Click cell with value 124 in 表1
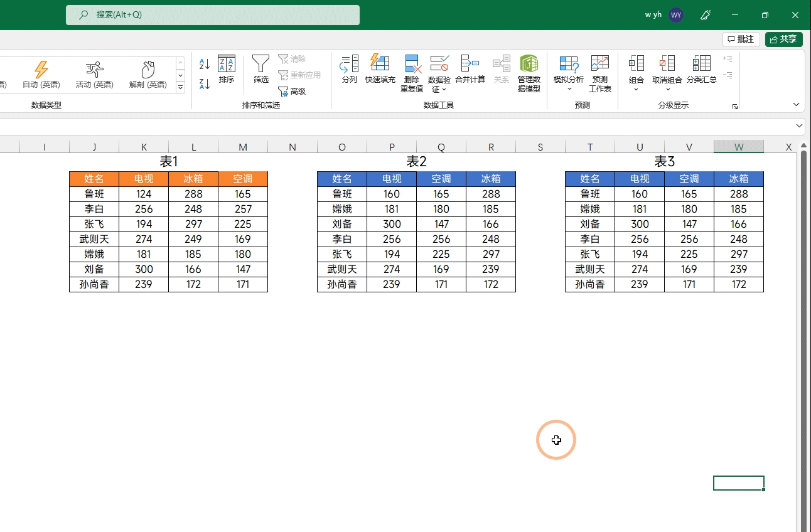 (144, 194)
